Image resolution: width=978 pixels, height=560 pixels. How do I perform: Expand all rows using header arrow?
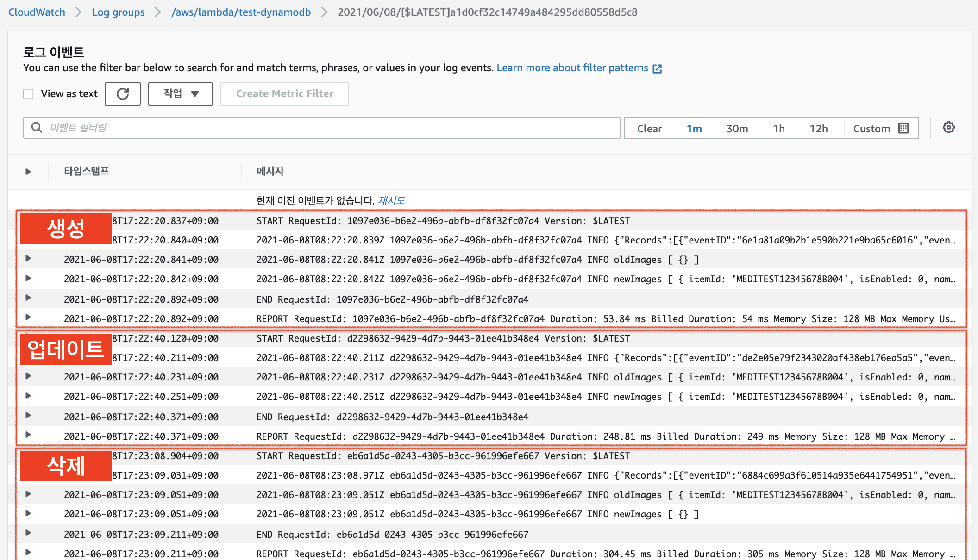pyautogui.click(x=28, y=172)
